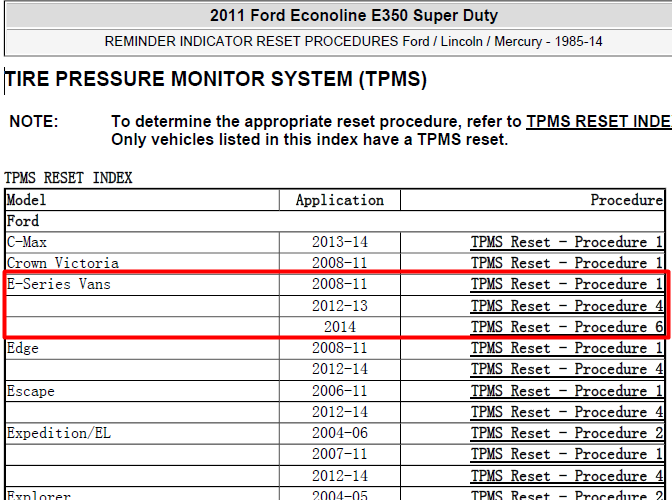Click the 2007-11 application cell for Expedition/EL

[x=340, y=454]
